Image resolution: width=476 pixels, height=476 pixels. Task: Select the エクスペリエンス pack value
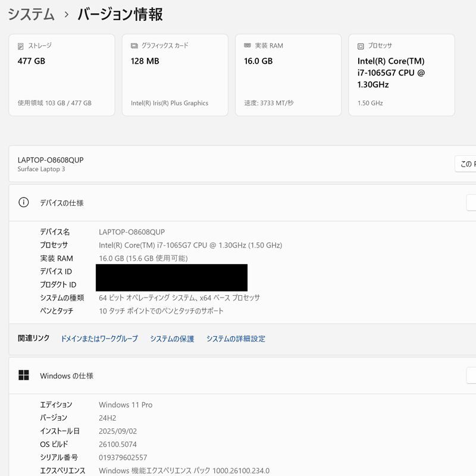coord(184,471)
